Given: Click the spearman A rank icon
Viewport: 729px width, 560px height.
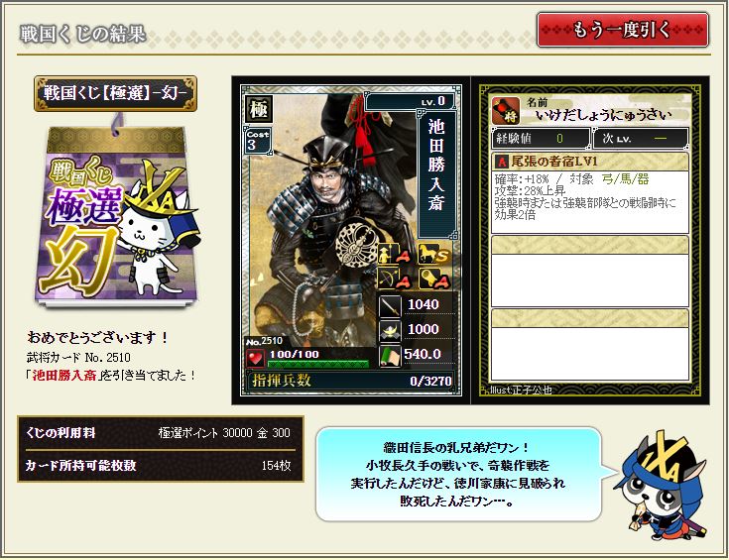Looking at the screenshot, I should click(x=394, y=254).
